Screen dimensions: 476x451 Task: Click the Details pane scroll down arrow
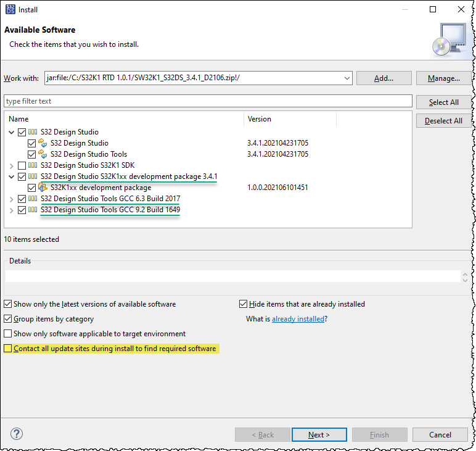pyautogui.click(x=465, y=279)
